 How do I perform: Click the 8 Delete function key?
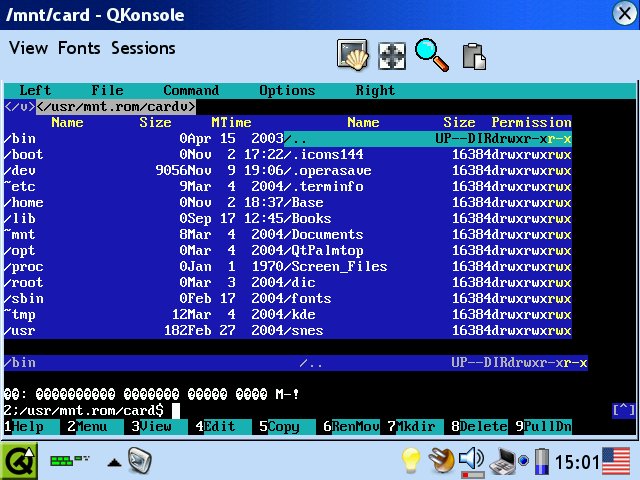[x=480, y=427]
